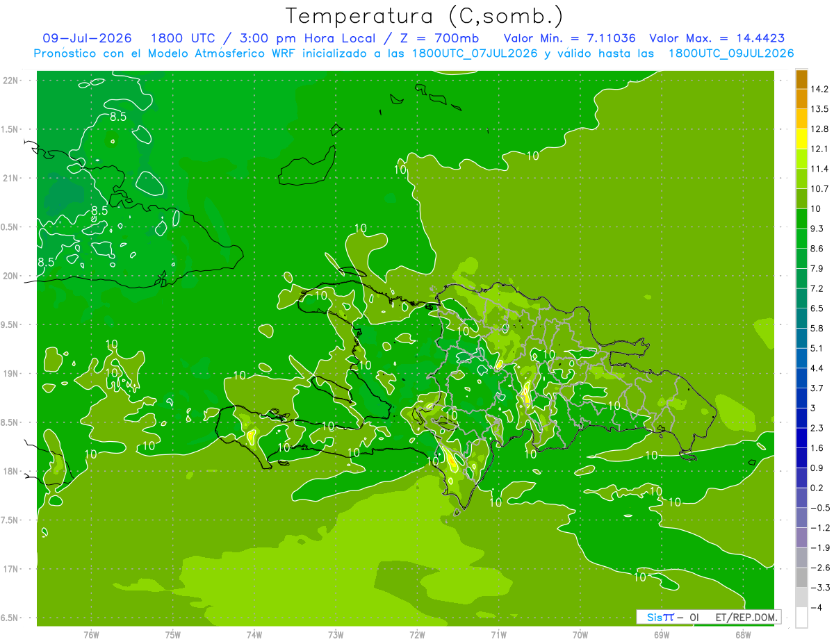Image resolution: width=834 pixels, height=644 pixels.
Task: Click the '71W' longitude axis label
Action: pos(498,634)
